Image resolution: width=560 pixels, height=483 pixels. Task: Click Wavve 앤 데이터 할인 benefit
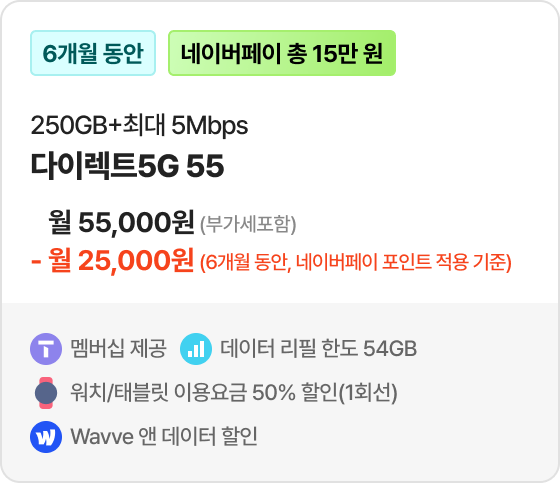(164, 437)
